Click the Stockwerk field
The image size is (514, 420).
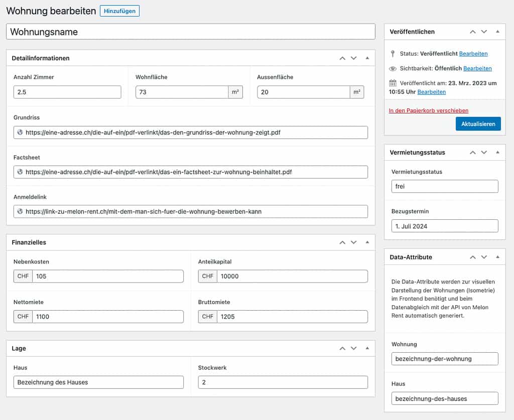coord(283,382)
